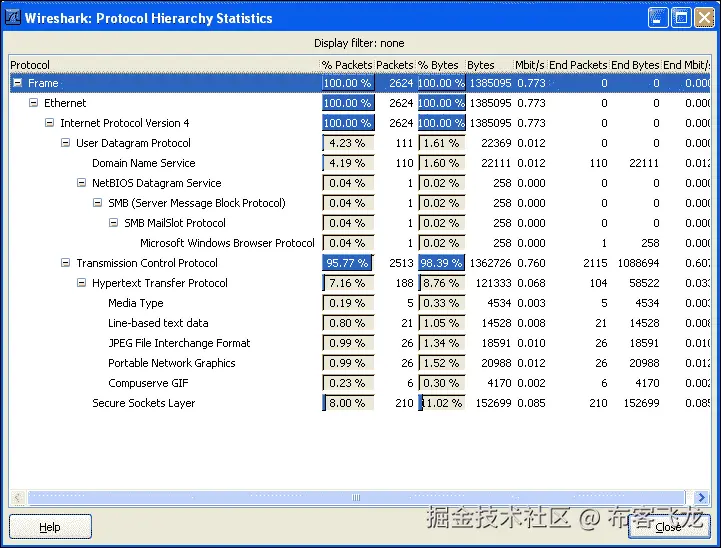Click the scrollbar left arrow
721x548 pixels.
17,497
